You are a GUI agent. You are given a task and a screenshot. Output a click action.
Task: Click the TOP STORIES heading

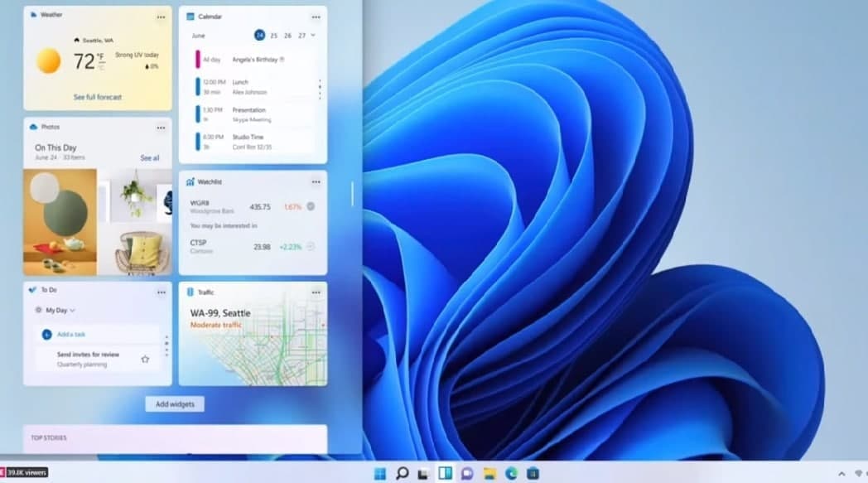click(x=49, y=437)
